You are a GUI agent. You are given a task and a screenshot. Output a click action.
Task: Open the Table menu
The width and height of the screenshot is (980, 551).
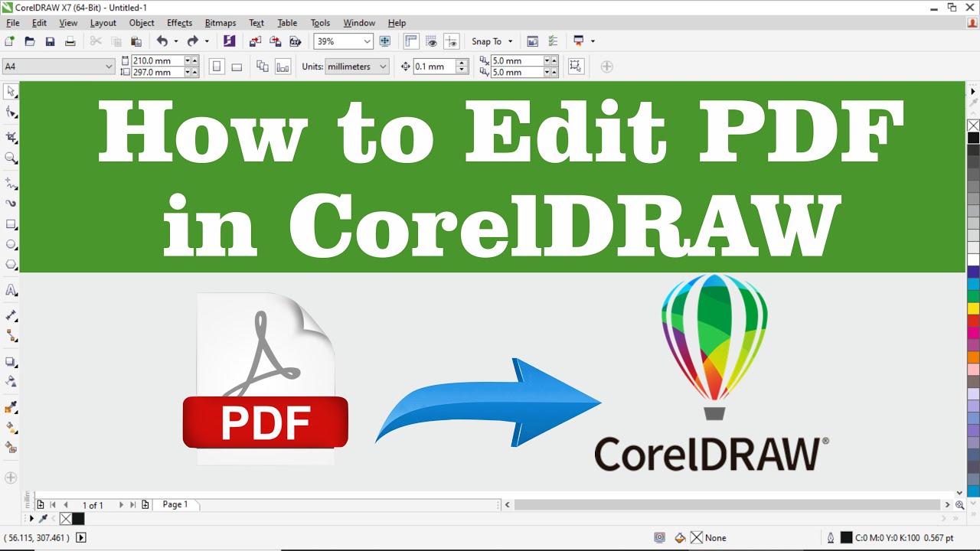[x=287, y=23]
